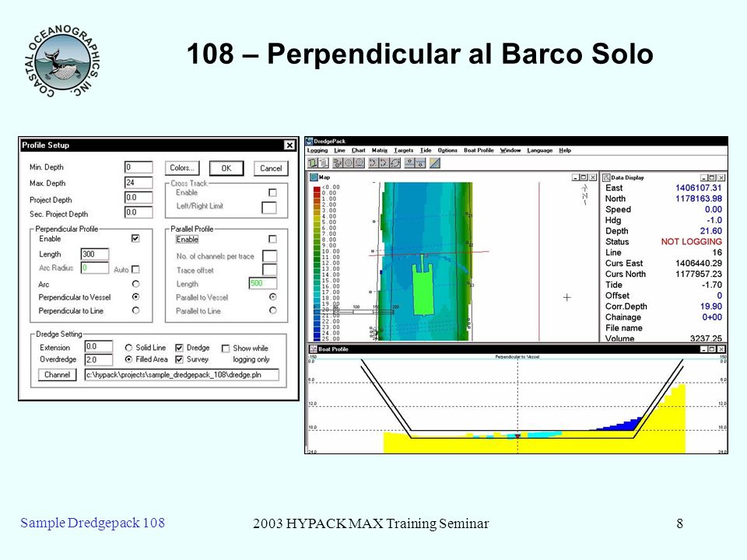Close the Profile Setup dialog

click(x=289, y=145)
